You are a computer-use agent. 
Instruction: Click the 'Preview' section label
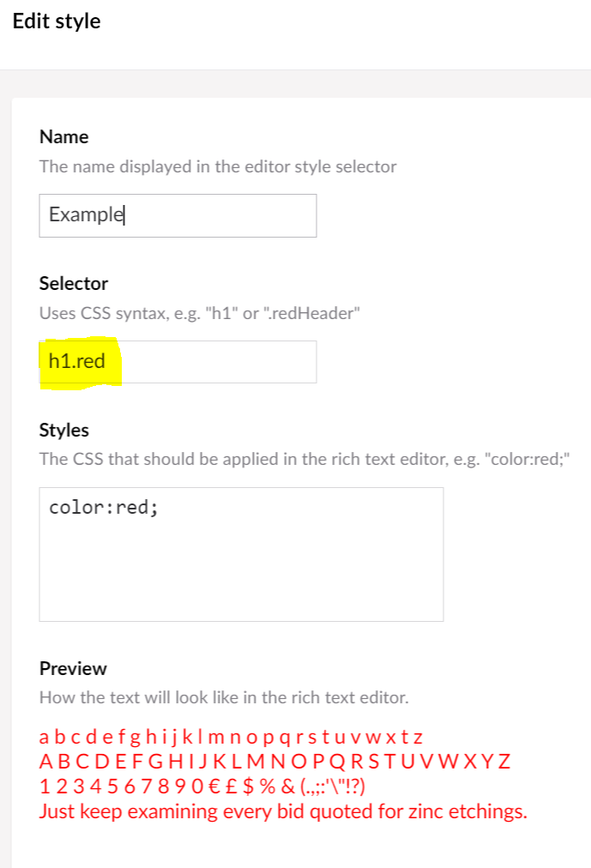click(x=70, y=668)
